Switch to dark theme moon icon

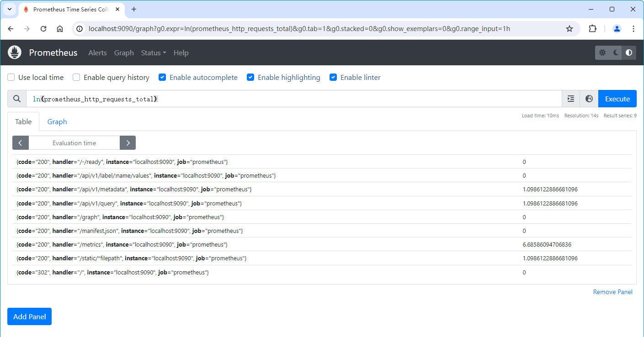click(616, 53)
